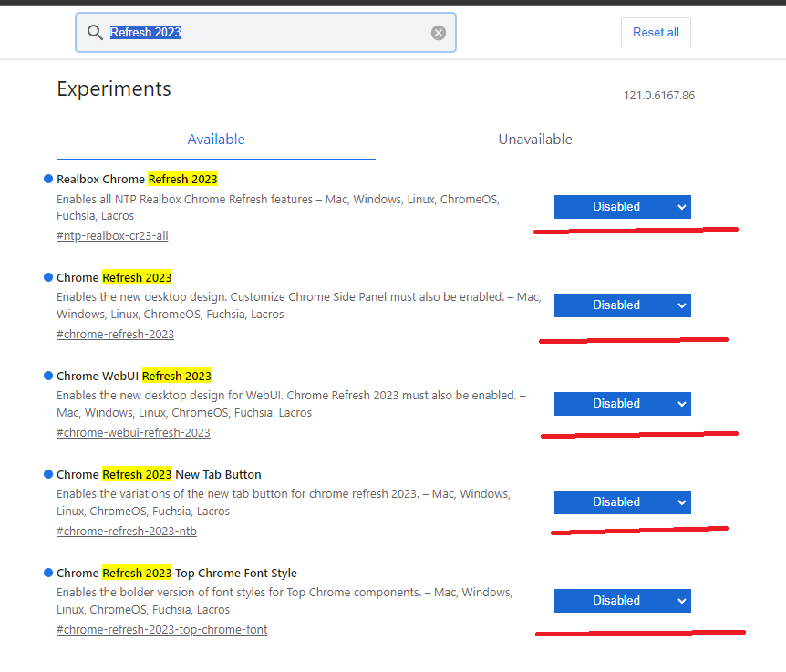Open the Realbox Chrome Refresh 2023 state dropdown
Screen dimensions: 786x672
tap(623, 207)
